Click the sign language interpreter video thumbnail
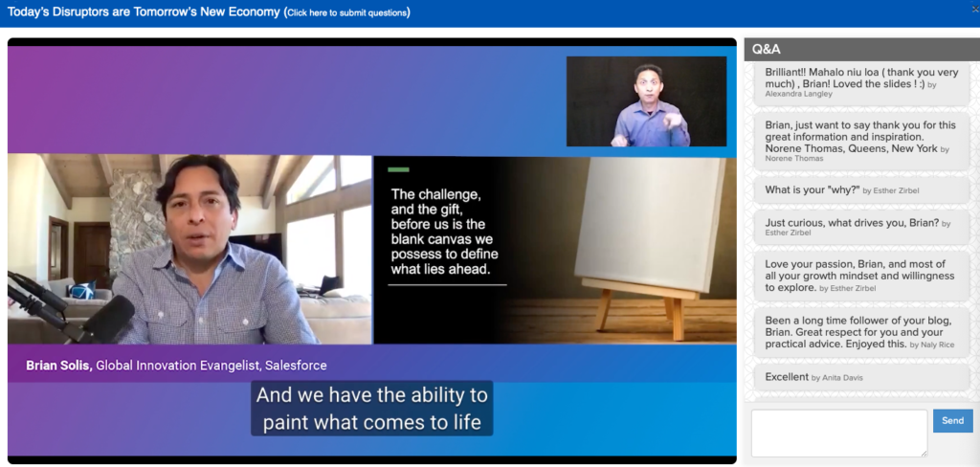The image size is (980, 467). coord(646,101)
